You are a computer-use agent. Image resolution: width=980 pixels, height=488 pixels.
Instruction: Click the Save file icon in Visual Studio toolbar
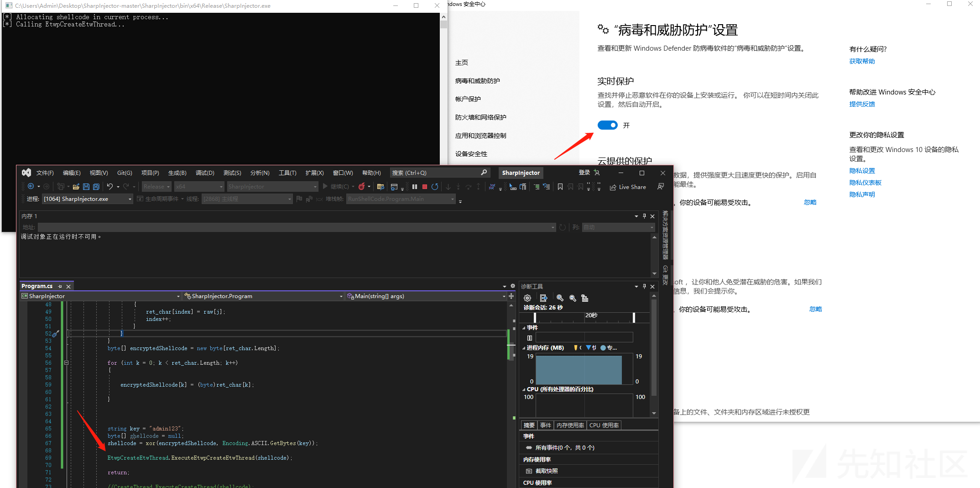[x=86, y=187]
